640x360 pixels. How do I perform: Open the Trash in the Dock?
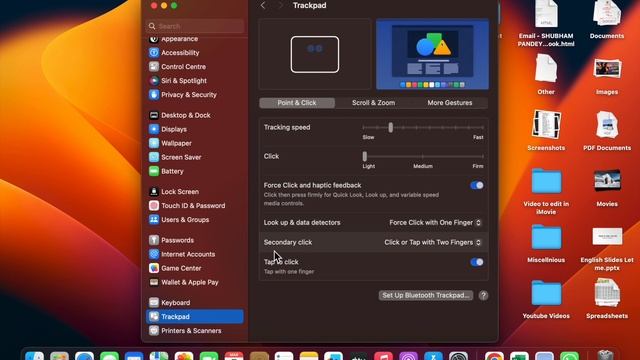(606, 356)
